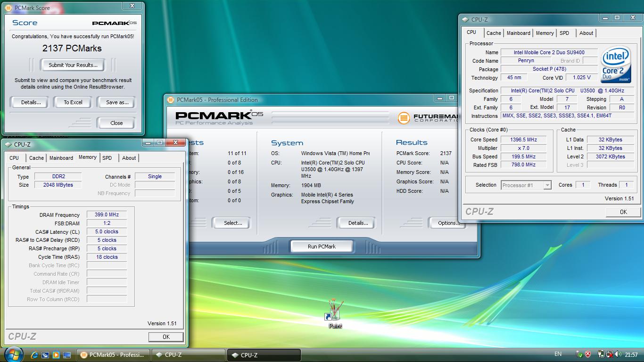The image size is (644, 362).
Task: Click the taskbar clock showing 21:57
Action: pyautogui.click(x=631, y=354)
